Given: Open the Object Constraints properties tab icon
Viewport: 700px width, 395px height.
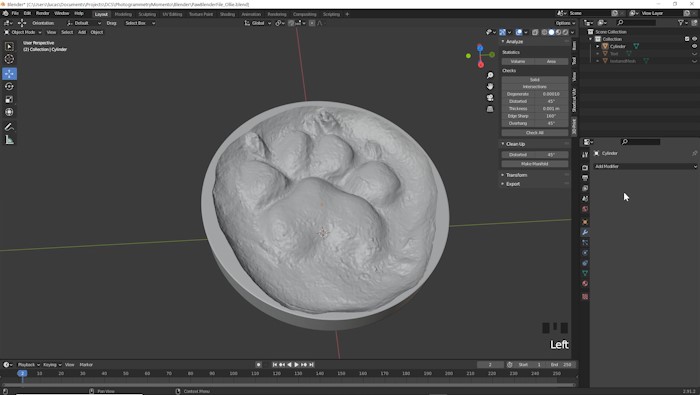Looking at the screenshot, I should (x=585, y=263).
